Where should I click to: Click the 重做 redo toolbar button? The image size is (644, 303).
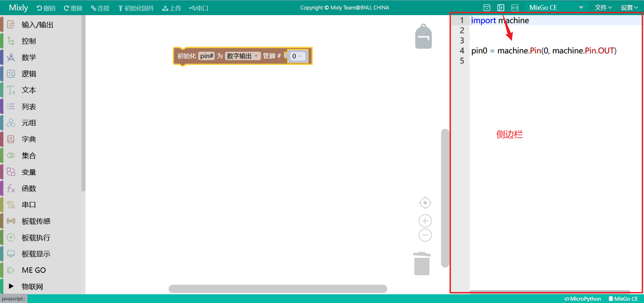pos(73,8)
